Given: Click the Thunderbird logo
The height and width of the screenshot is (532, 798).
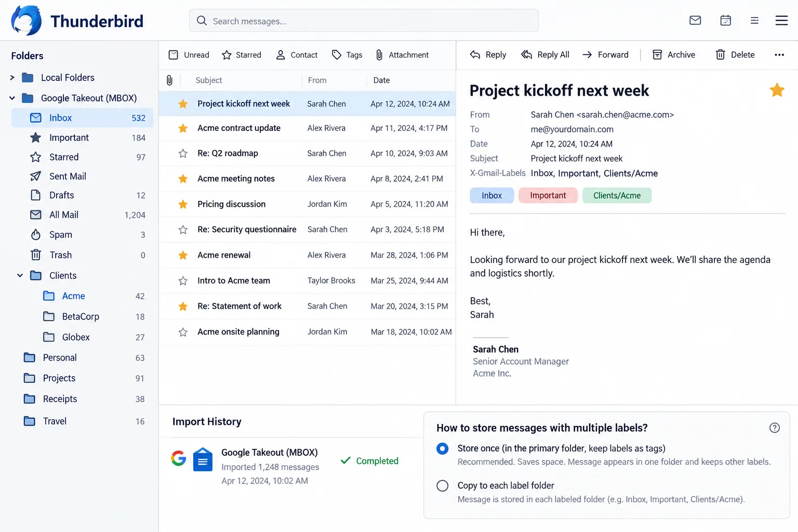Looking at the screenshot, I should pos(26,21).
